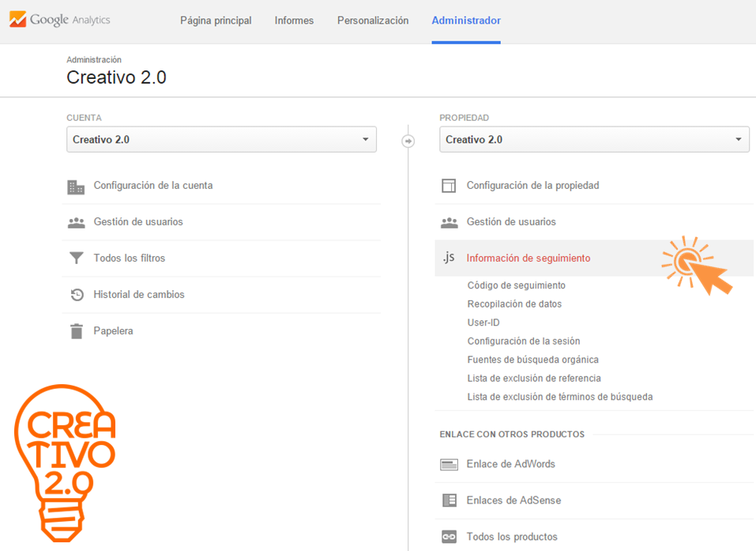
Task: Switch to Personalización tab
Action: click(373, 21)
